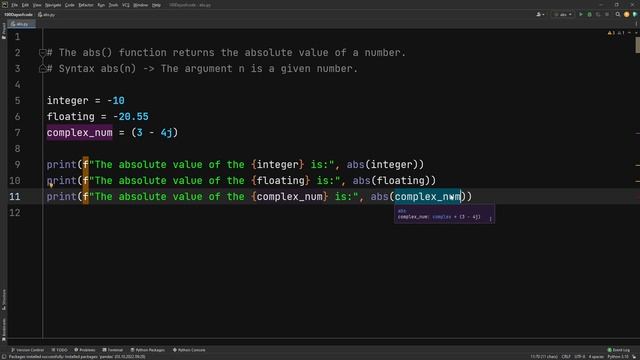Image resolution: width=640 pixels, height=360 pixels.
Task: Click the more options dots in the quick-doc popup
Action: coord(490,219)
